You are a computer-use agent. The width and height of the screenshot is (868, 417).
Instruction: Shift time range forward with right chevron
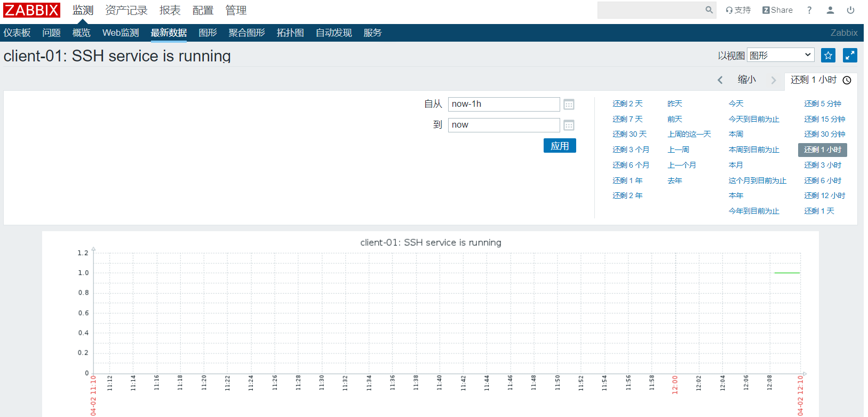tap(773, 80)
